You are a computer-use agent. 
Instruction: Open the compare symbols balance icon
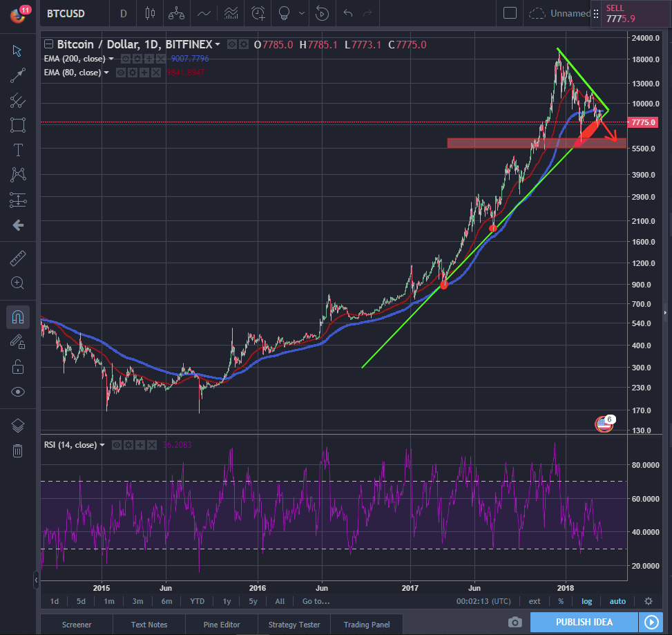(176, 13)
